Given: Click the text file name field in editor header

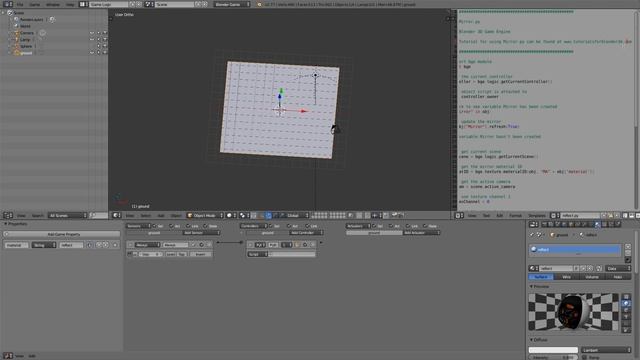Looking at the screenshot, I should [580, 215].
